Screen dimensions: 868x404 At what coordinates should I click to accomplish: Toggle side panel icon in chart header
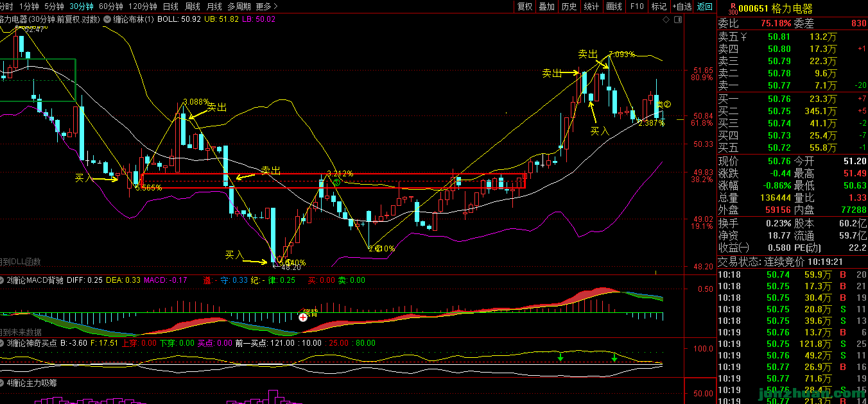pyautogui.click(x=678, y=20)
